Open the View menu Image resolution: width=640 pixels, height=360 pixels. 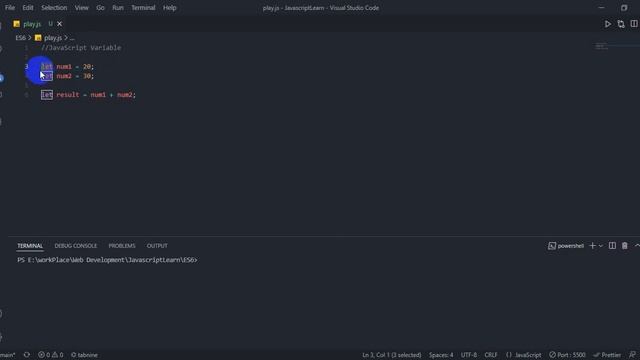[82, 8]
